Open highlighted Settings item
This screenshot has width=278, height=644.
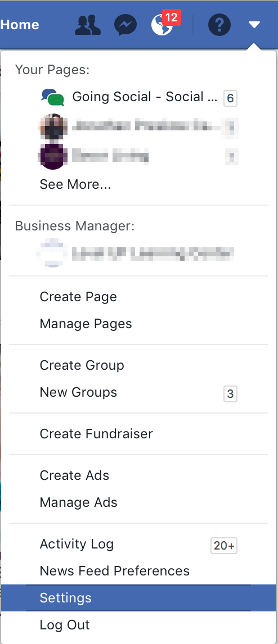point(138,597)
